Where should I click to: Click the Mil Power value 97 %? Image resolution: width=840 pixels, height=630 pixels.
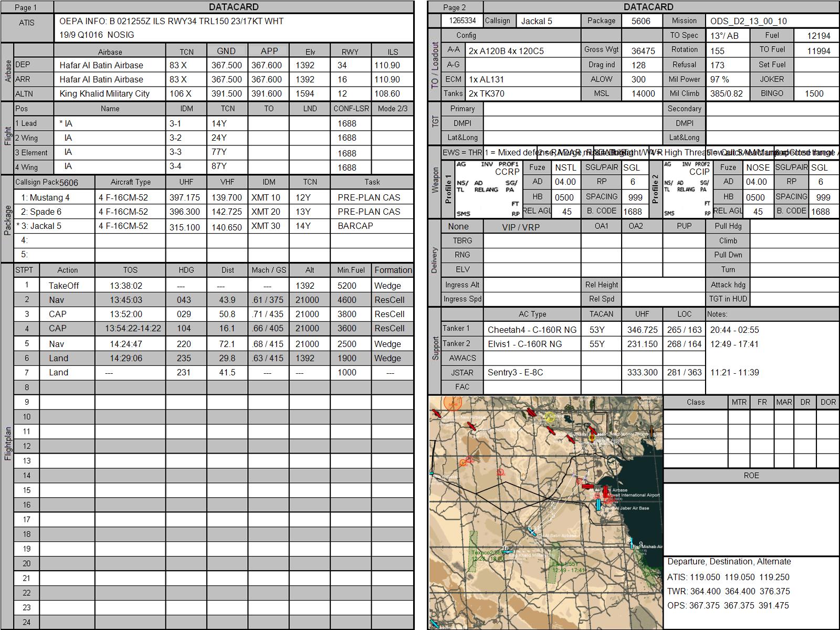point(720,80)
